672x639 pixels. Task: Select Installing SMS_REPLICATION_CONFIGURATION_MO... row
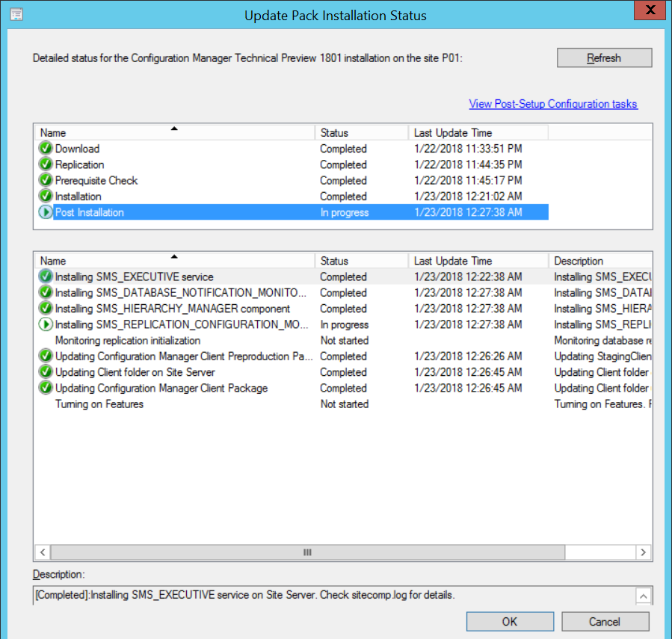click(x=343, y=324)
